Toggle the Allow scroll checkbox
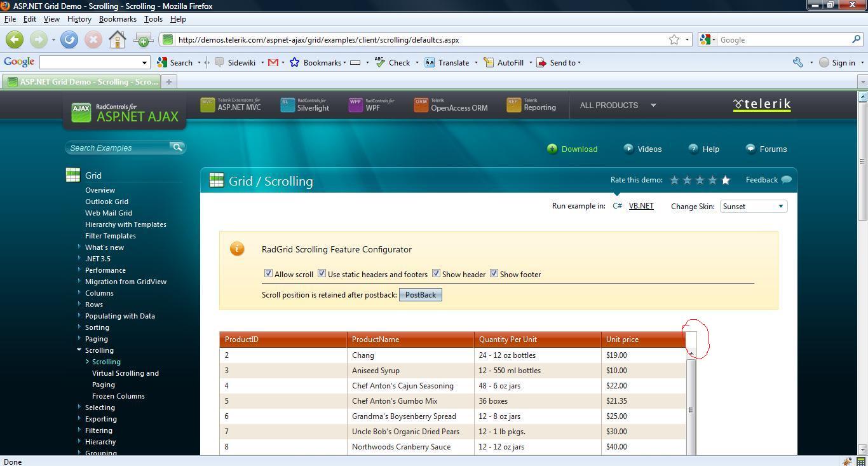 pos(268,273)
